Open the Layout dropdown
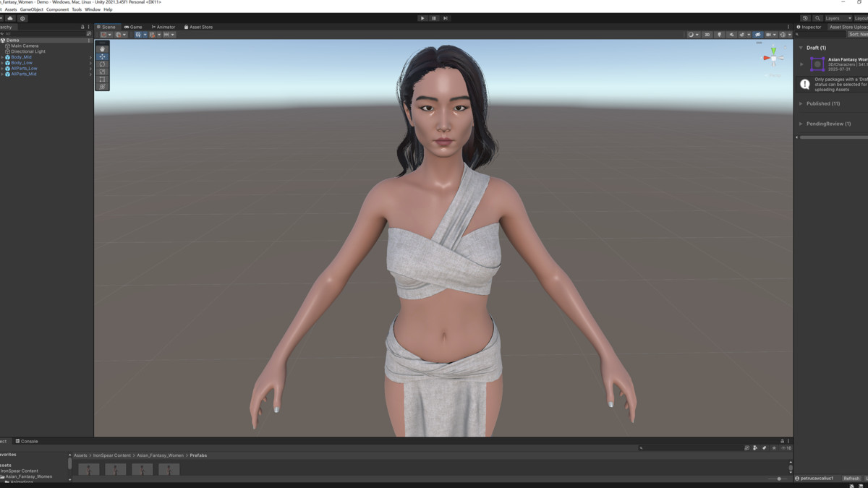The image size is (868, 488). point(861,18)
